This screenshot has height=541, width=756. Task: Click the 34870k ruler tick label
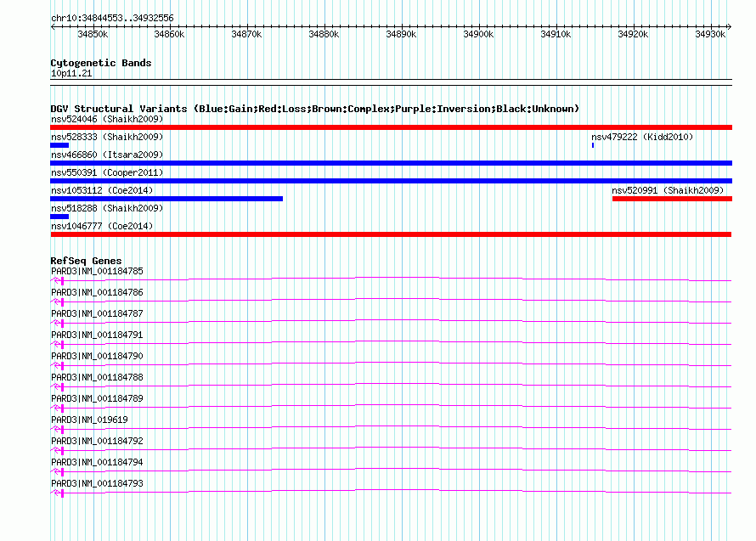point(246,34)
